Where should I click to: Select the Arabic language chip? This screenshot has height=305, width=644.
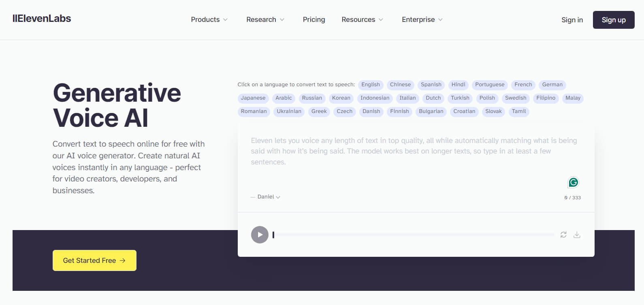pyautogui.click(x=284, y=98)
